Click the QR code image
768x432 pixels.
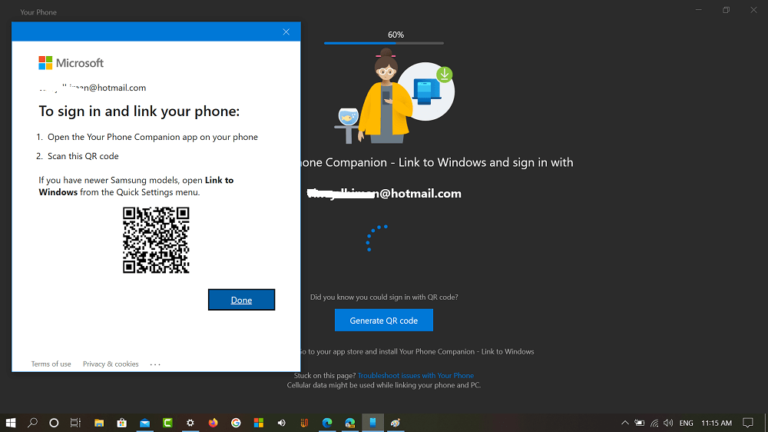click(156, 240)
